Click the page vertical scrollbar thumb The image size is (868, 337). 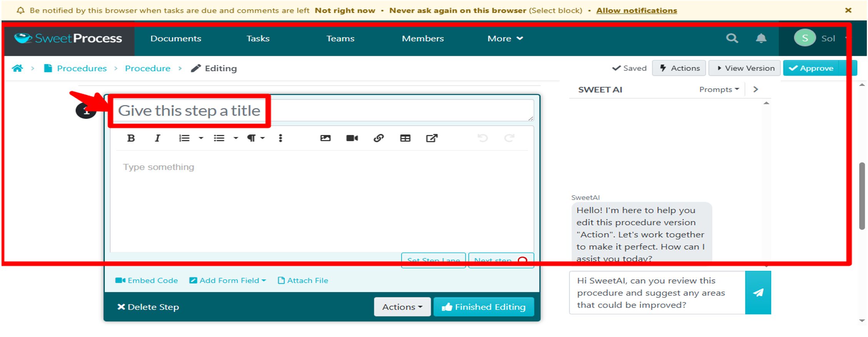[x=862, y=196]
